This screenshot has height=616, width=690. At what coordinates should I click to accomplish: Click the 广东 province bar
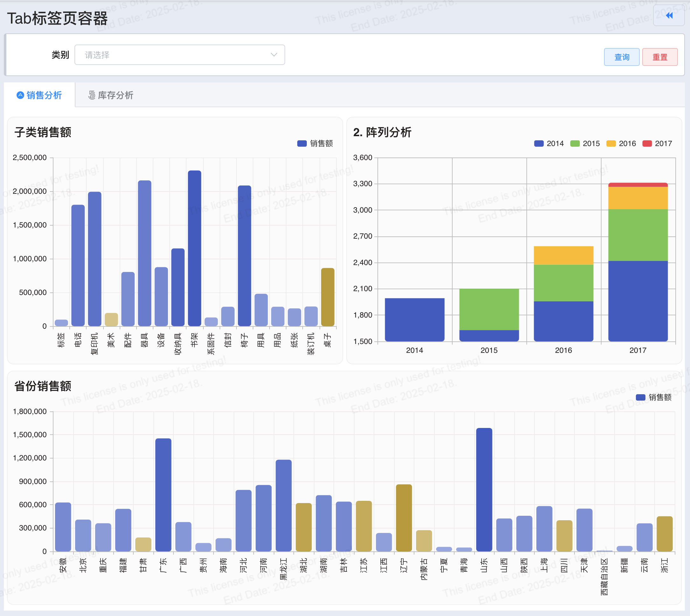point(163,495)
